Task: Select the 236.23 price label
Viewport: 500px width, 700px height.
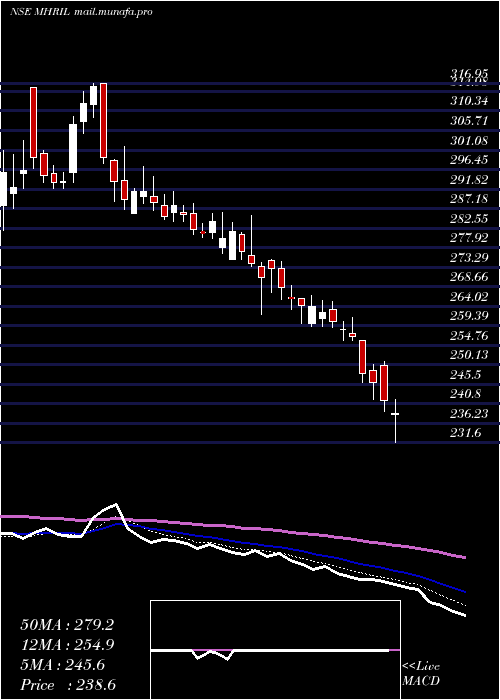Action: [469, 413]
